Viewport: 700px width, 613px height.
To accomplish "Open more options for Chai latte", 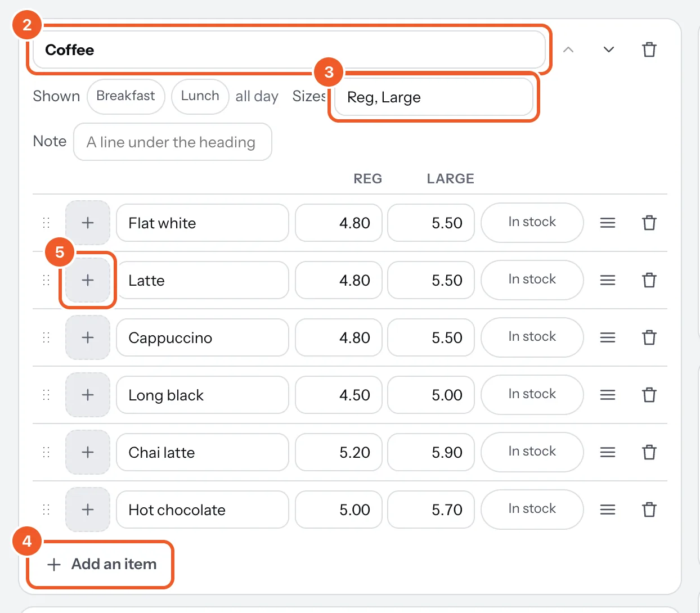I will (x=608, y=452).
